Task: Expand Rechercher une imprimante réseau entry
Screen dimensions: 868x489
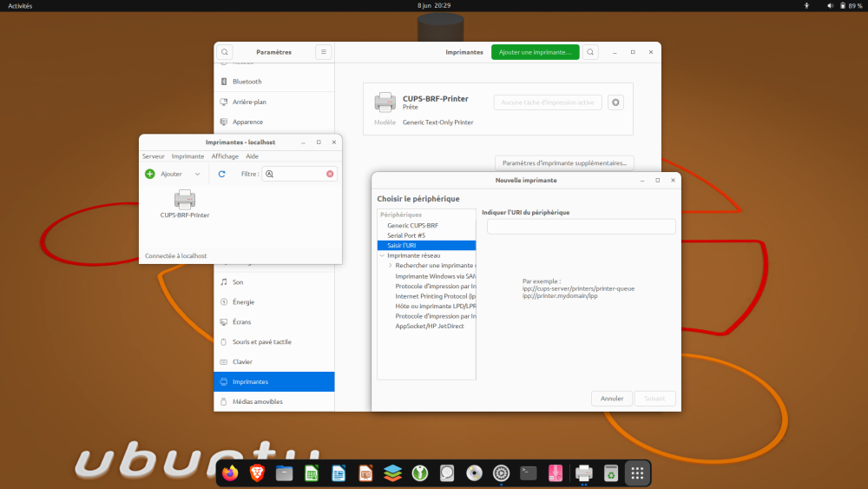Action: (391, 266)
